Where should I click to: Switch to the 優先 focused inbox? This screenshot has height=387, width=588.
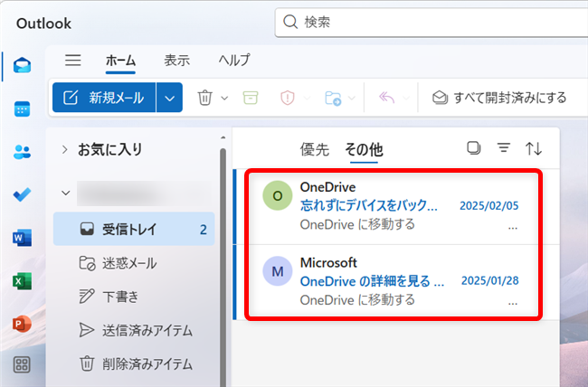[315, 149]
